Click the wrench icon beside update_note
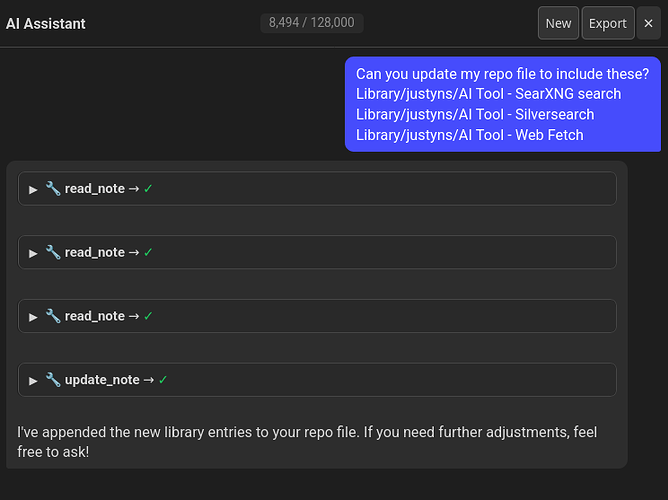This screenshot has height=500, width=668. pyautogui.click(x=53, y=380)
